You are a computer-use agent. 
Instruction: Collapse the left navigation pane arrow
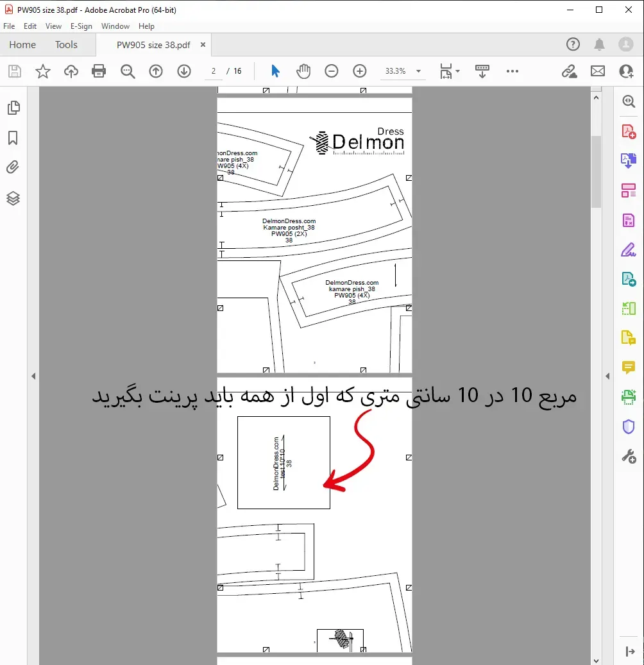click(33, 376)
